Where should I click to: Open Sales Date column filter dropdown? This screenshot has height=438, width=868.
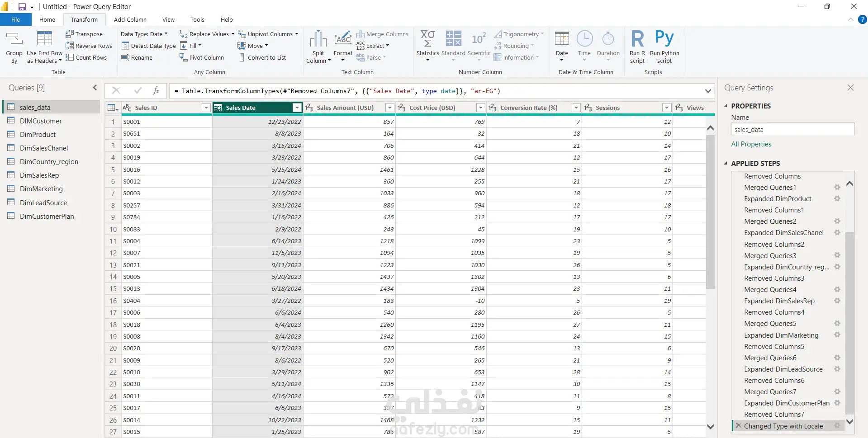coord(297,108)
